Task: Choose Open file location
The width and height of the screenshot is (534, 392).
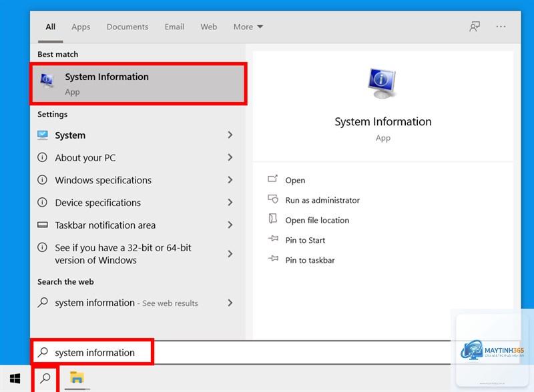Action: 317,220
